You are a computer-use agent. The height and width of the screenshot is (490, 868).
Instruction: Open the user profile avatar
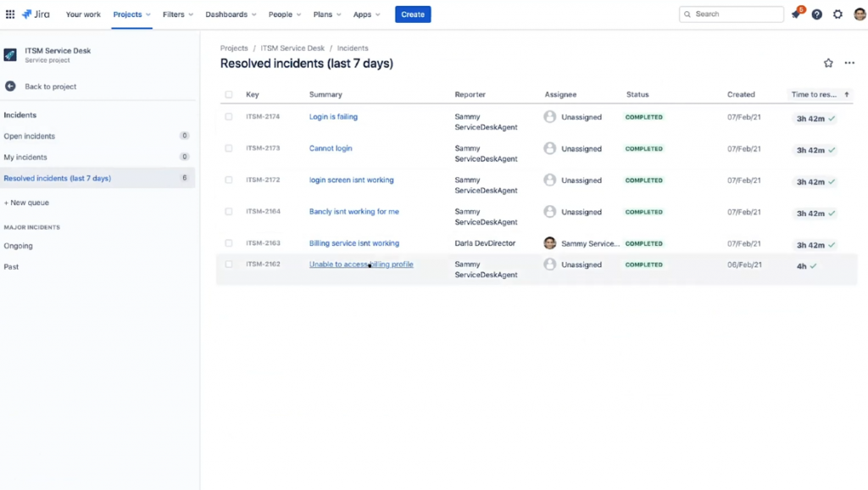pos(860,14)
